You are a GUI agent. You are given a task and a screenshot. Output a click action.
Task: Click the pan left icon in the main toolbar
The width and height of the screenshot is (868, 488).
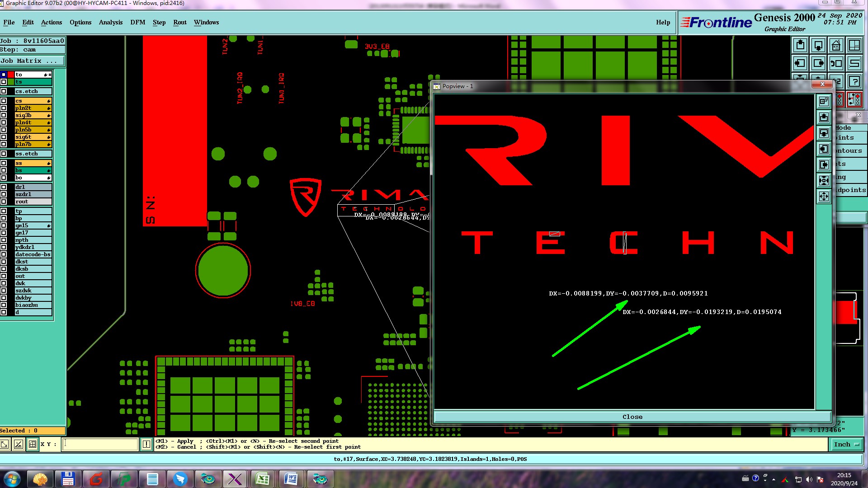click(x=800, y=63)
